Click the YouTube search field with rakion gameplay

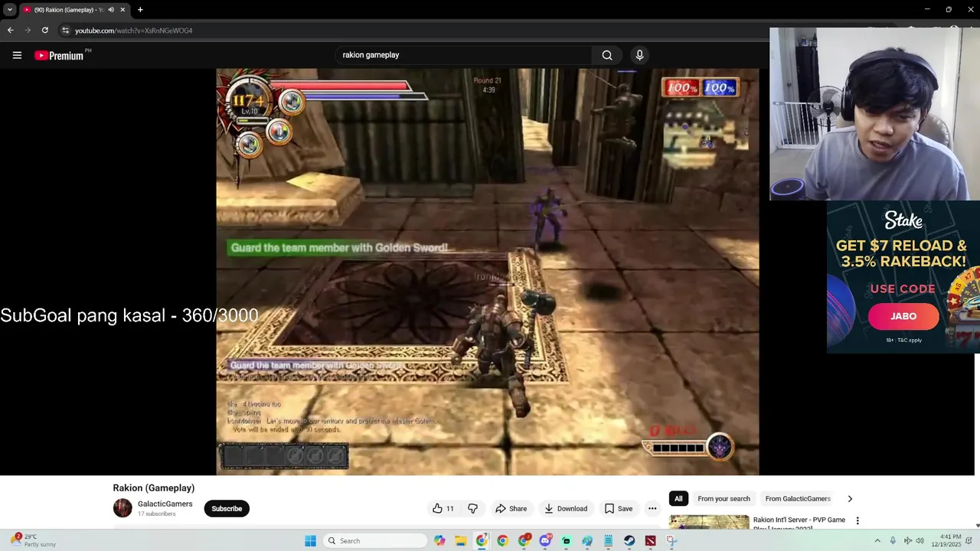point(462,55)
